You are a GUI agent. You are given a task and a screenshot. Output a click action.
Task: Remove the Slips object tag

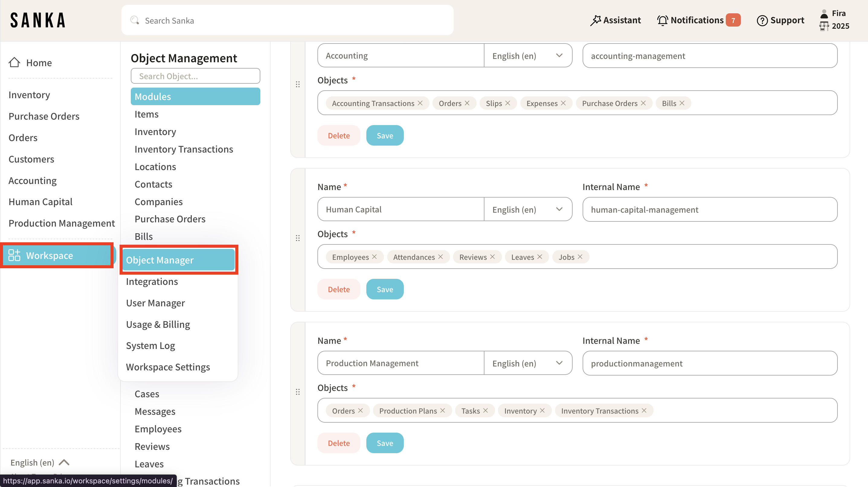point(508,103)
